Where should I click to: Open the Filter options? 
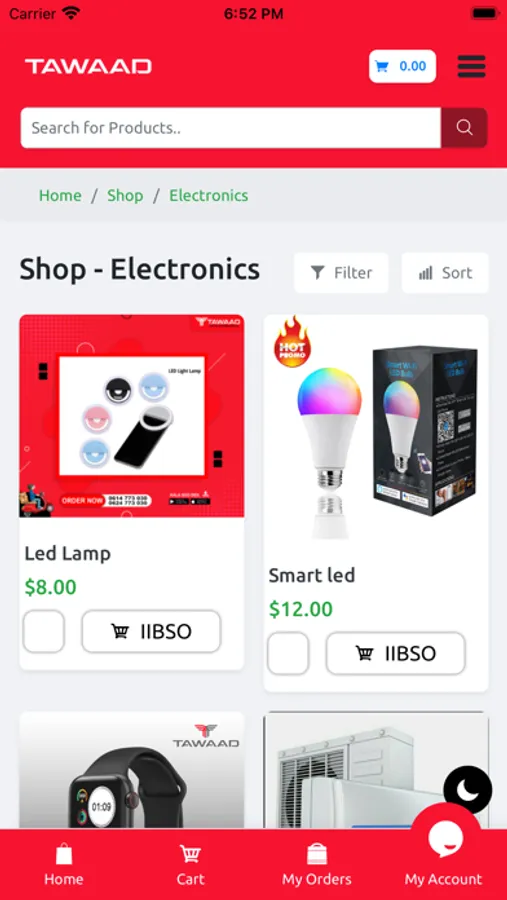pos(341,273)
